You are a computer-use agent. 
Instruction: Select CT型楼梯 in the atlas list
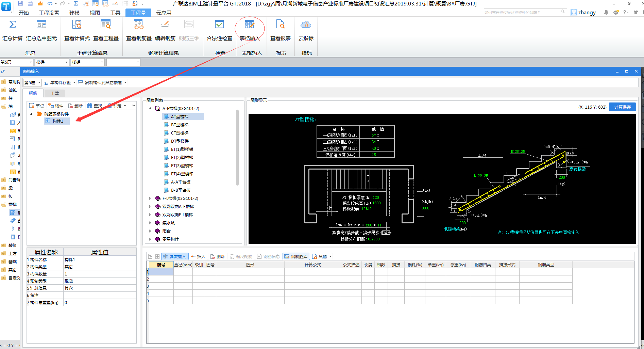[x=180, y=133]
